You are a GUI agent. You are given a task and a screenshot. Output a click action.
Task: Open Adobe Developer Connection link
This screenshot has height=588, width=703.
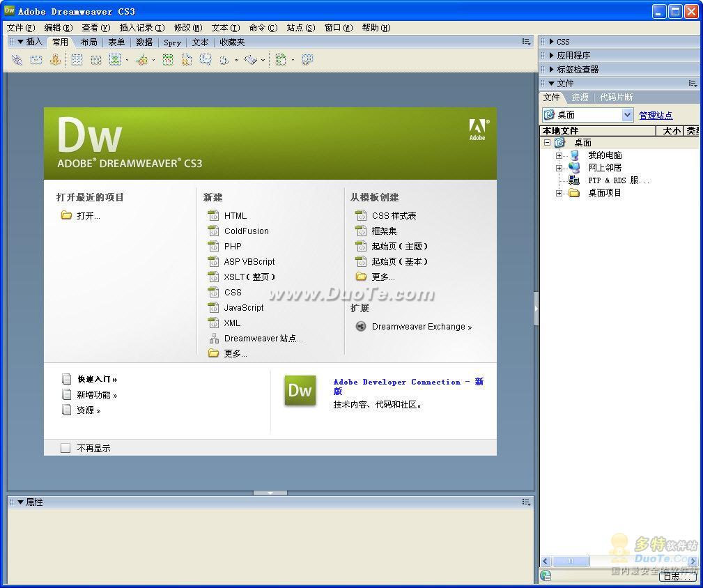pos(408,387)
